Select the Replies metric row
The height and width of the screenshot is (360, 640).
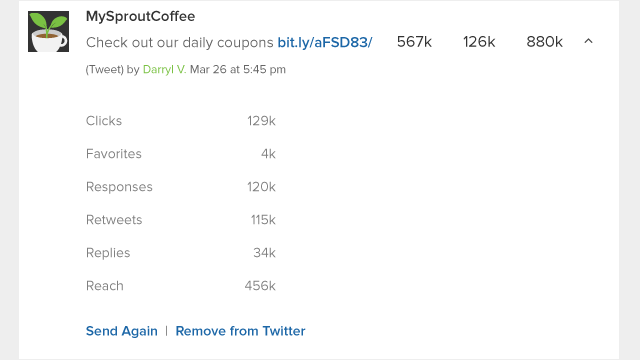click(181, 253)
